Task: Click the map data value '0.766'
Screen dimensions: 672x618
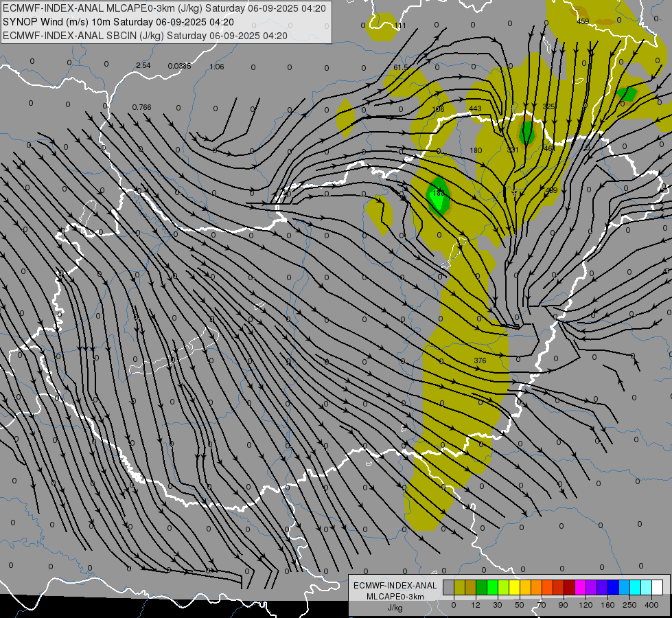Action: tap(141, 107)
